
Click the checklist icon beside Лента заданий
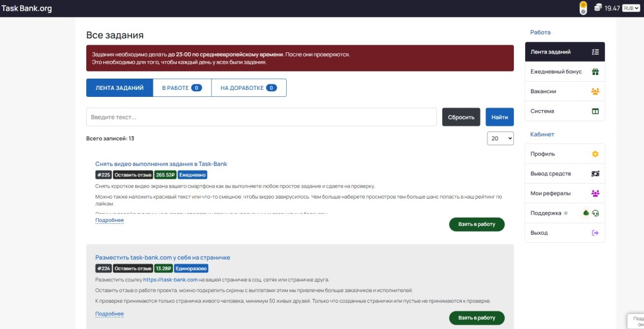coord(596,52)
